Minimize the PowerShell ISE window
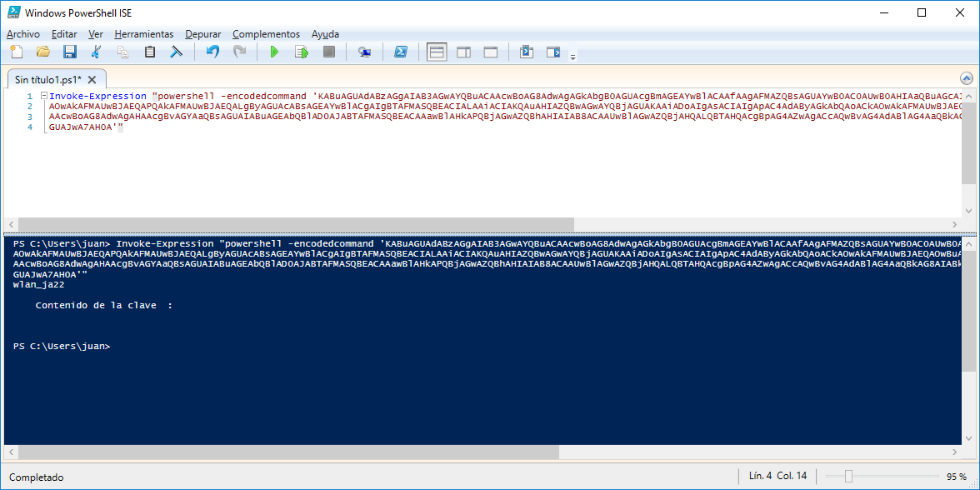Image resolution: width=980 pixels, height=490 pixels. point(884,12)
